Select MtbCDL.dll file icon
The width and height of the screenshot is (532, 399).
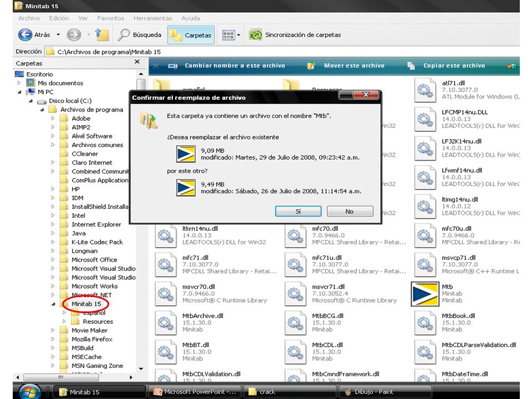[x=295, y=352]
